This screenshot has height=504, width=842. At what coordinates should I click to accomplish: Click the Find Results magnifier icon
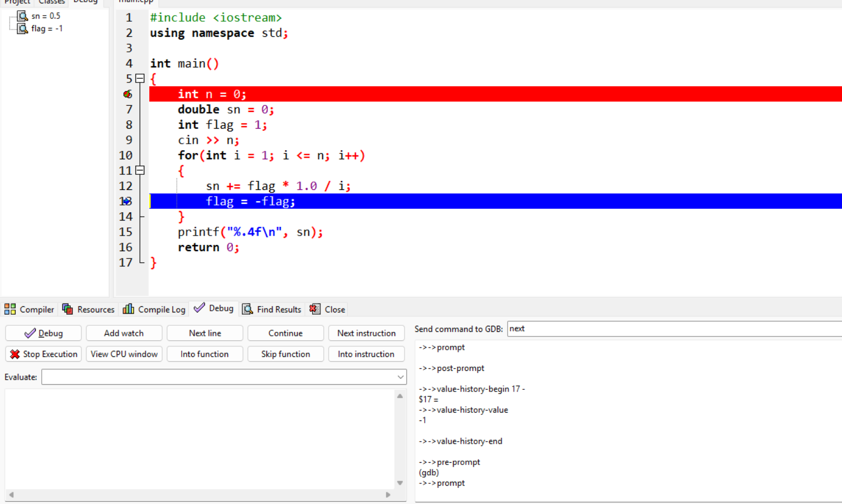click(x=247, y=309)
